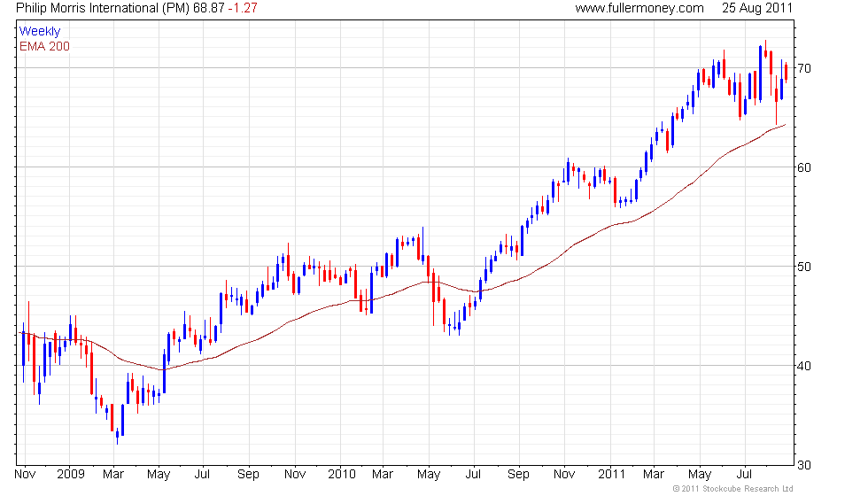
Task: Click the 70 price axis label
Action: point(804,69)
